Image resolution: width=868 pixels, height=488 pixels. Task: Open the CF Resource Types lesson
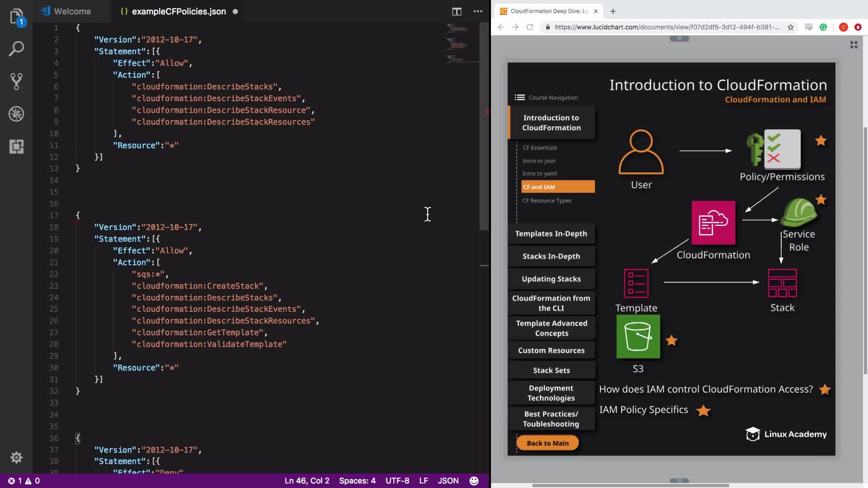547,201
